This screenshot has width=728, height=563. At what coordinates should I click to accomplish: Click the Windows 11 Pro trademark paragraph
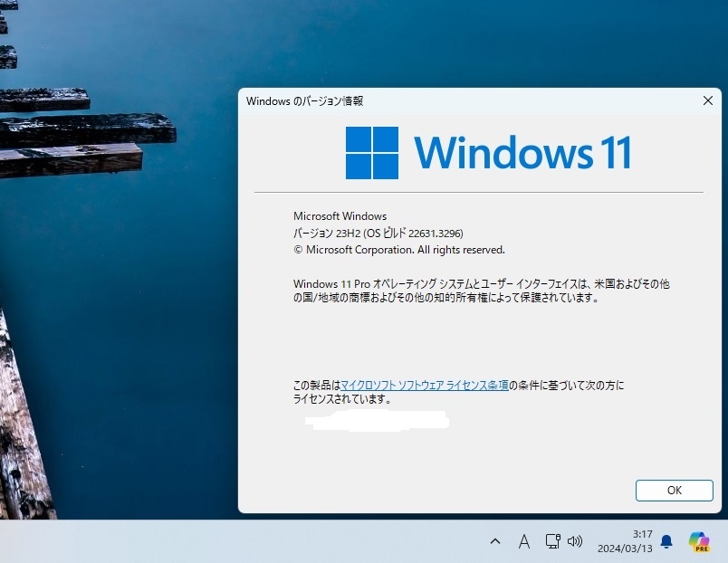[x=482, y=291]
